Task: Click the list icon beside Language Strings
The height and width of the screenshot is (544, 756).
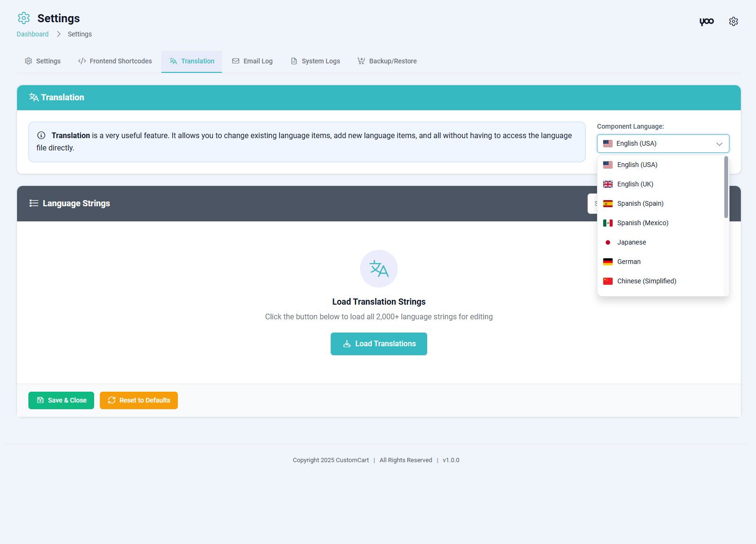Action: (34, 203)
